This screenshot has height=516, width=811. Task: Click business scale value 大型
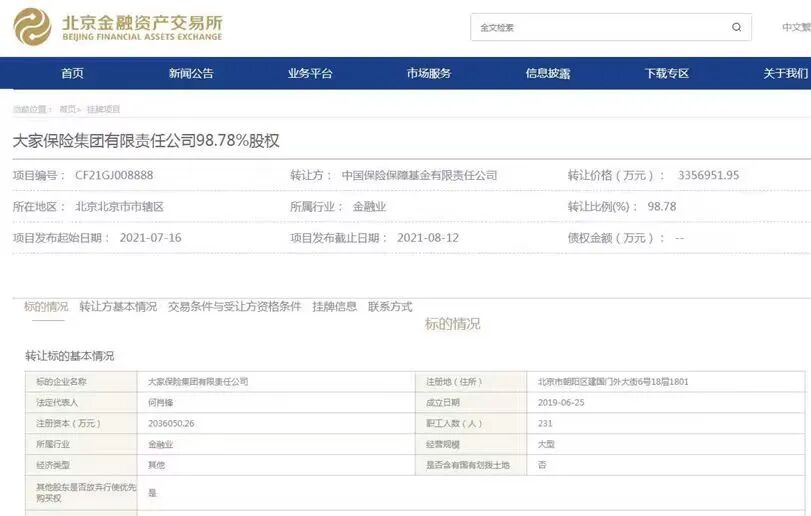click(x=546, y=444)
